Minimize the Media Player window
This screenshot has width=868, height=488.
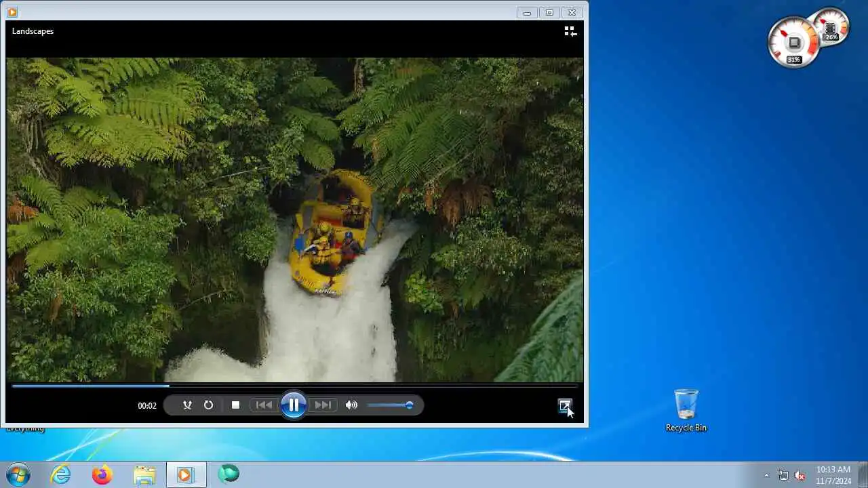point(527,12)
